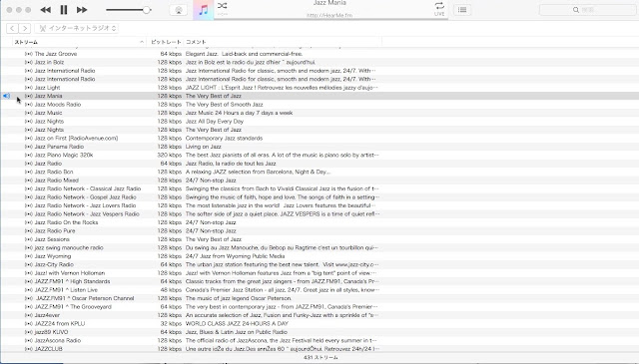Open the Up Next list button
Viewport: 639px width, 364px height.
point(462,10)
